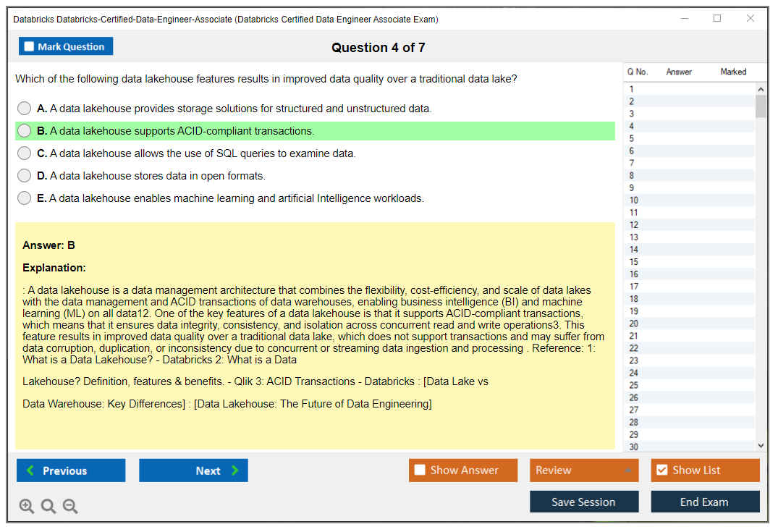The width and height of the screenshot is (778, 532).
Task: Click the question list scrollbar down arrow
Action: [760, 445]
